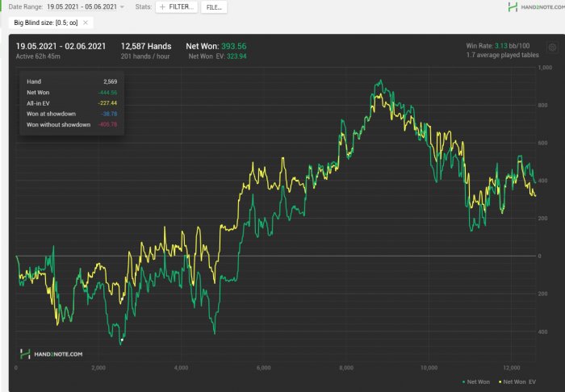Click the FILE... button
Image resolution: width=565 pixels, height=392 pixels.
(x=214, y=6)
